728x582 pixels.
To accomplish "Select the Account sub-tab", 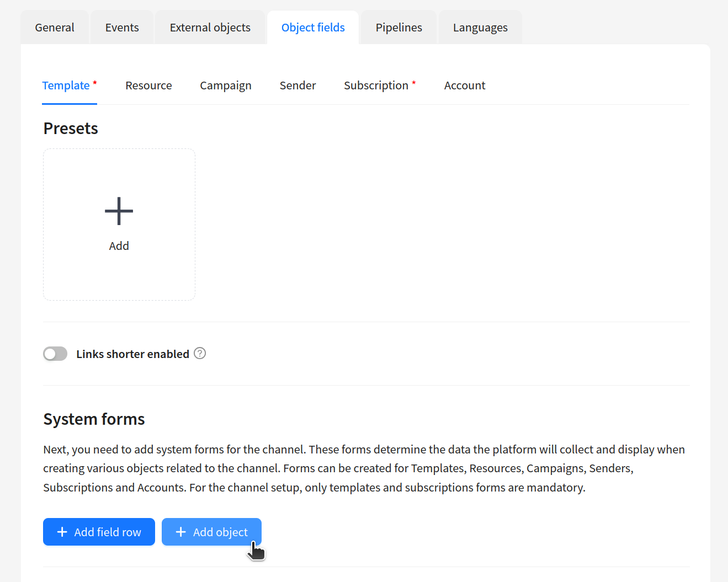I will tap(465, 86).
